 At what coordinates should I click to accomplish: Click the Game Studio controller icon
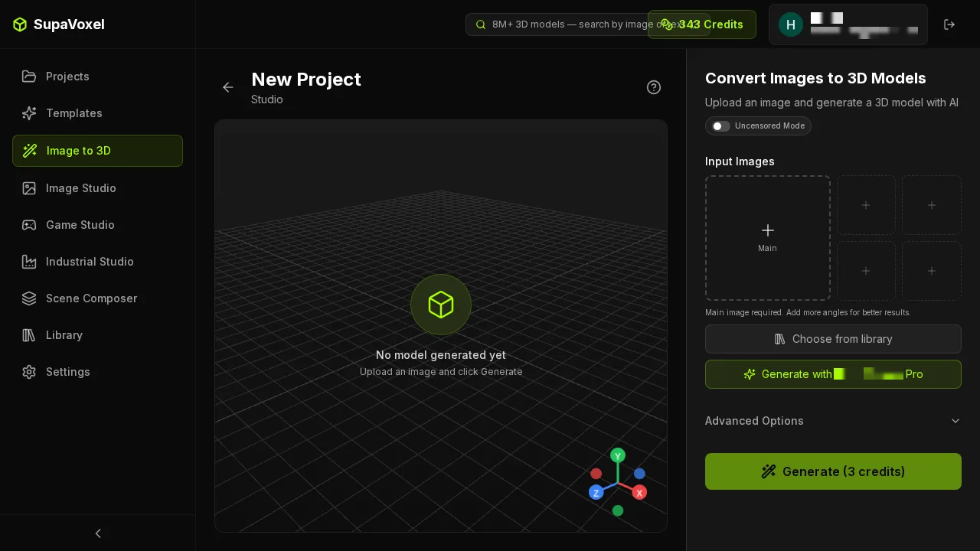tap(29, 225)
